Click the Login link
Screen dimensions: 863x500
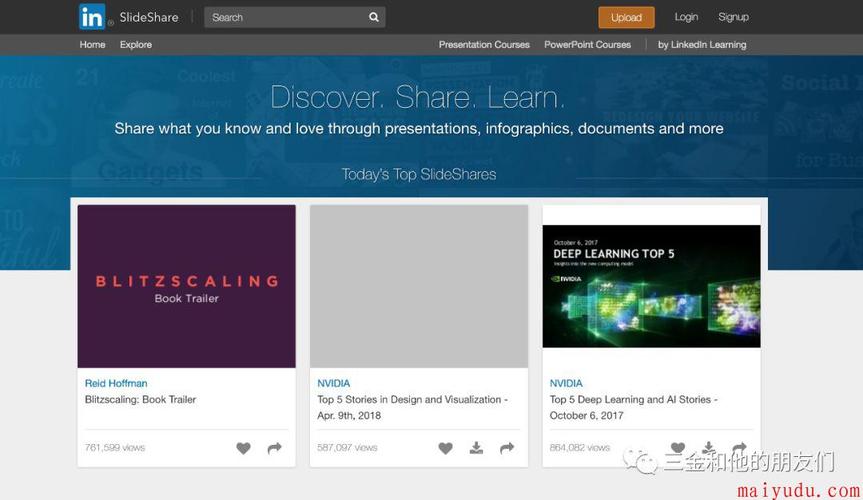686,17
